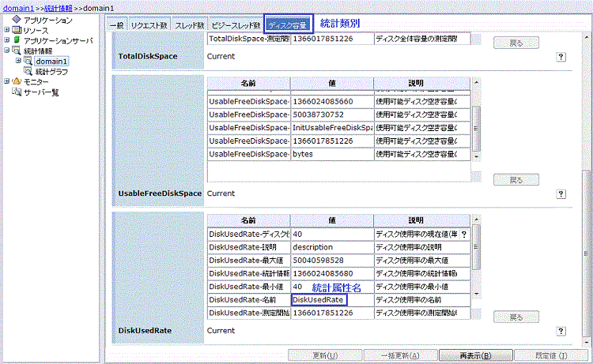This screenshot has width=593, height=364.
Task: Click the リソース icon in the tree
Action: tap(17, 30)
